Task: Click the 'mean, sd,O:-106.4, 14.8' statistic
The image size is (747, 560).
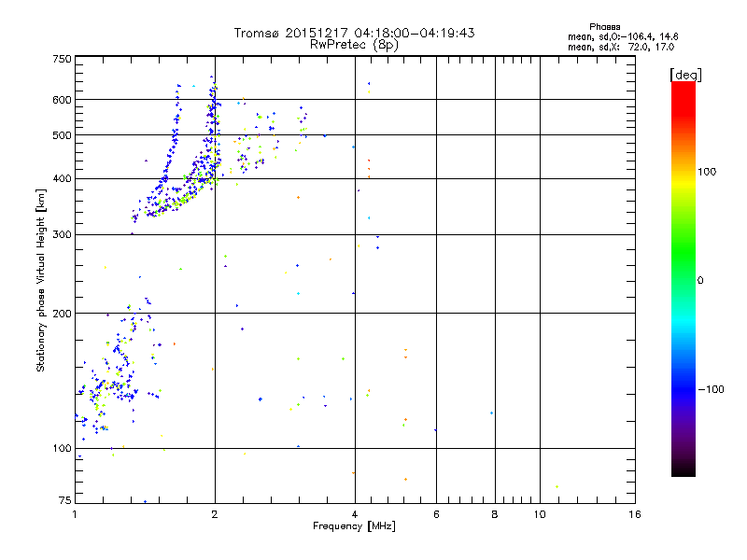Action: [623, 36]
